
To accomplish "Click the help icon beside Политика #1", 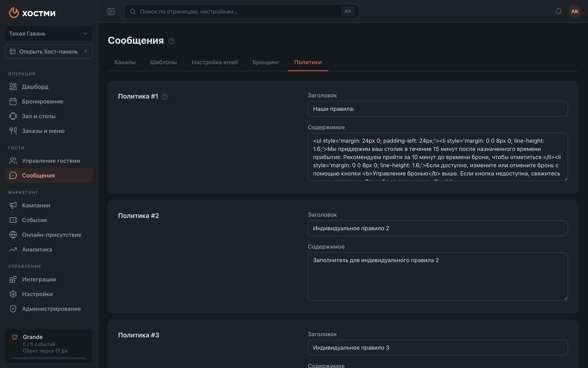I will click(165, 97).
